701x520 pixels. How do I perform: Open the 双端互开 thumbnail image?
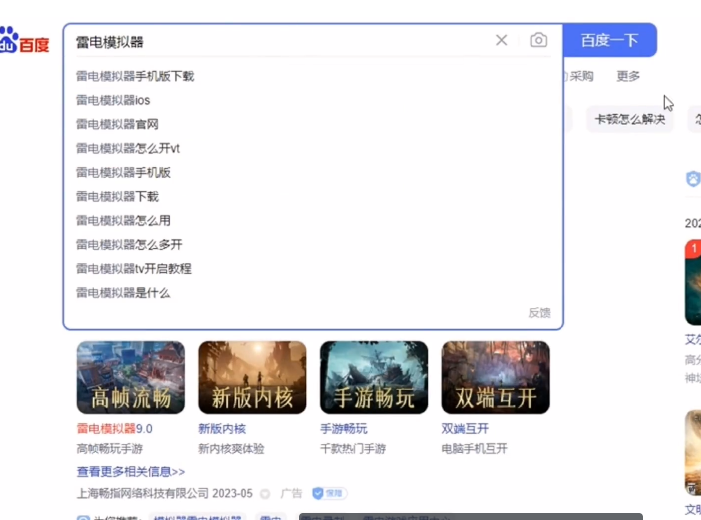point(495,377)
